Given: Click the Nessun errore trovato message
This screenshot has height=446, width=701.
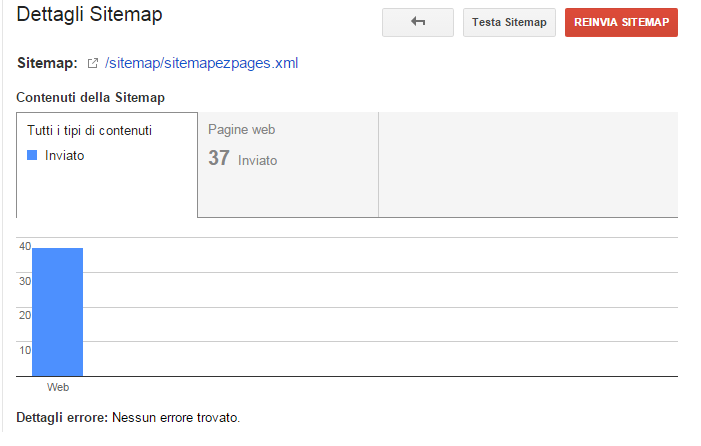Looking at the screenshot, I should pyautogui.click(x=176, y=417).
